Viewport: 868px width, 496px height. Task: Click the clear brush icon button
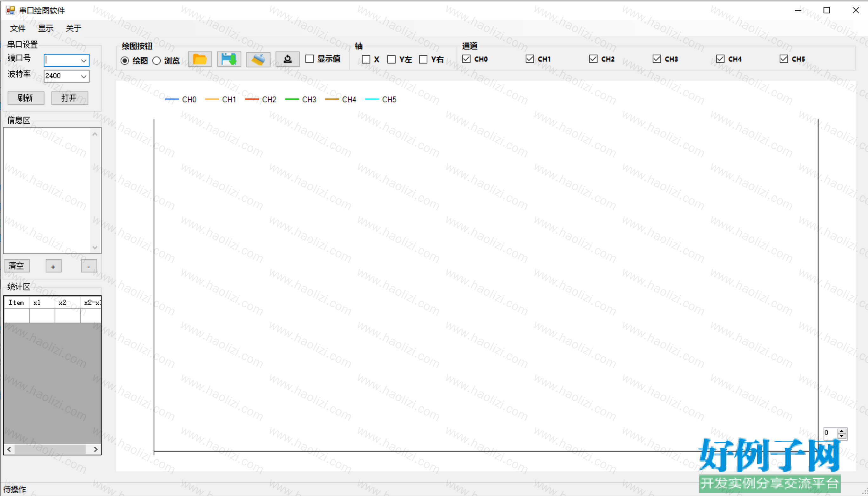(258, 59)
